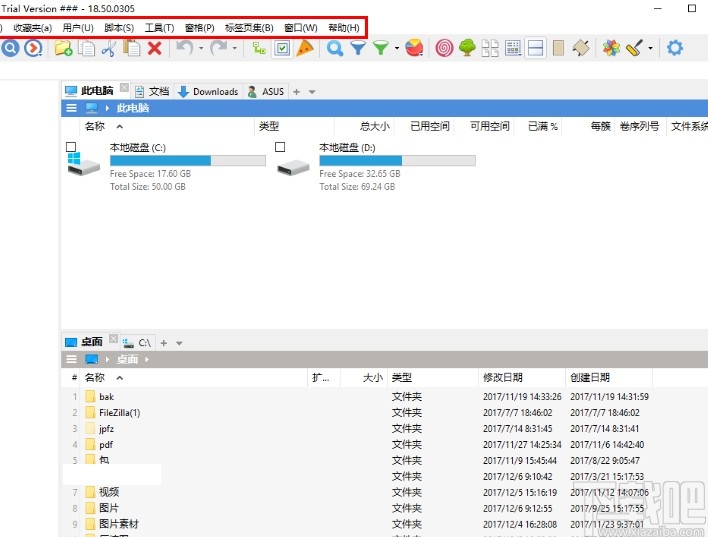The height and width of the screenshot is (537, 708).
Task: Close the 此电脑 tab
Action: coord(124,87)
